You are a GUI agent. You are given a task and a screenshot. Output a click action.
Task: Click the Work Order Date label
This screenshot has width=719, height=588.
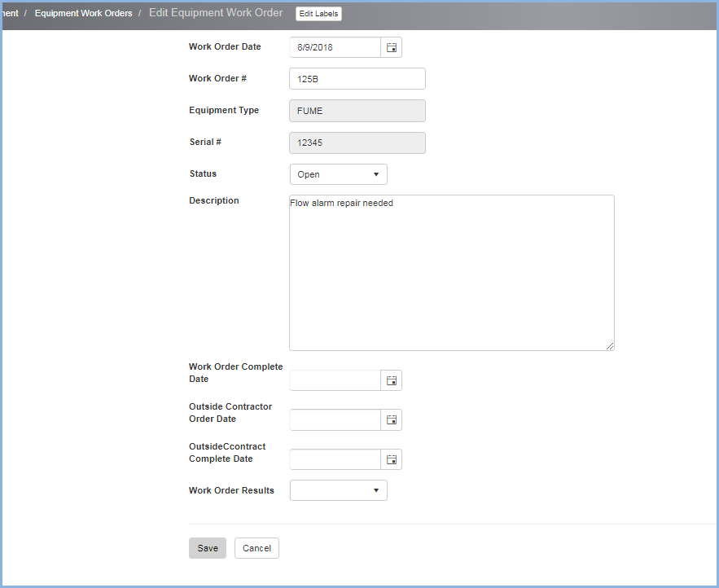pyautogui.click(x=225, y=46)
